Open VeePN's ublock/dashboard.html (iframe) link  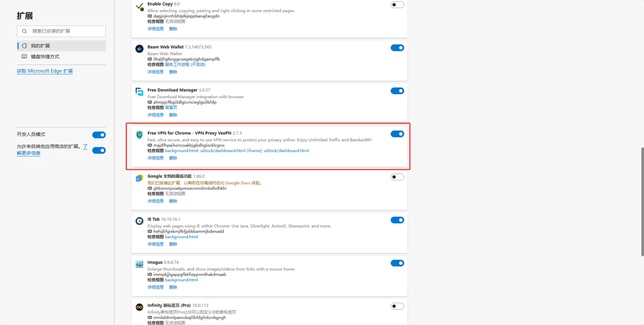click(x=231, y=151)
